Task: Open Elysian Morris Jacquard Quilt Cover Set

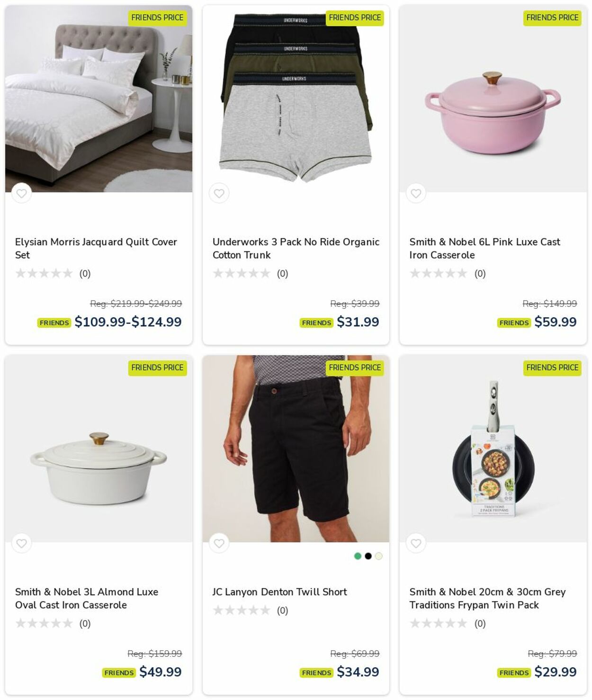Action: coord(96,248)
